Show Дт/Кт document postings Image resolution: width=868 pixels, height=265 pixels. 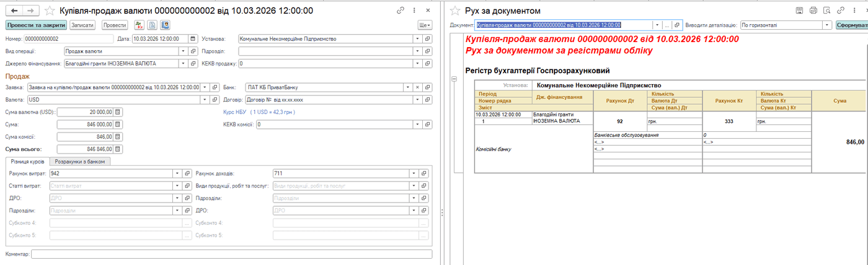pos(140,25)
